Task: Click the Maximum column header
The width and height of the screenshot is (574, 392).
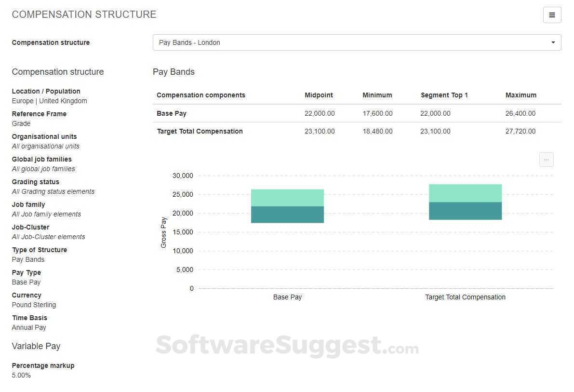Action: [521, 95]
